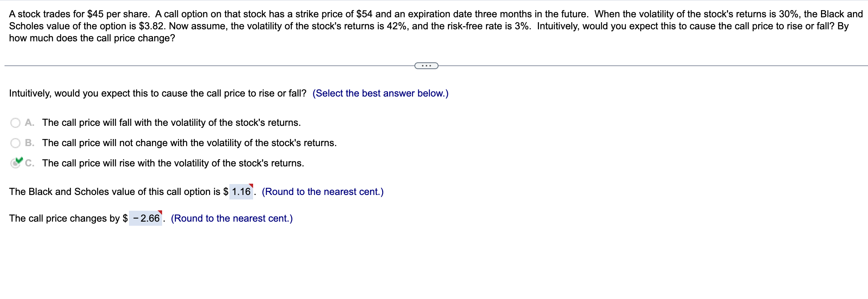
Task: Click inside the -2.66 input field
Action: (x=147, y=218)
